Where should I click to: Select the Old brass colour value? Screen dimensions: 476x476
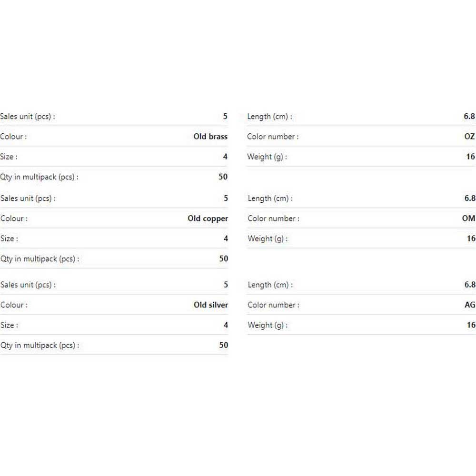click(210, 137)
